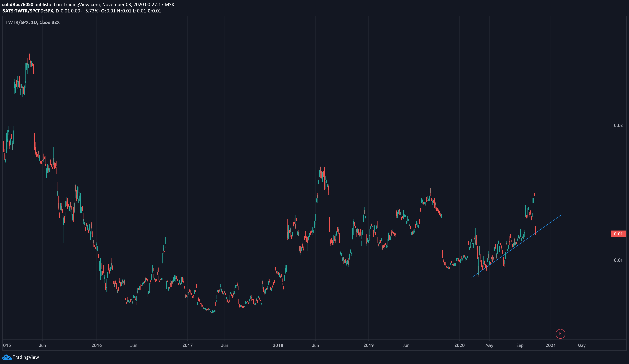Click the TradingView cloud logo icon
This screenshot has width=629, height=364.
click(7, 357)
